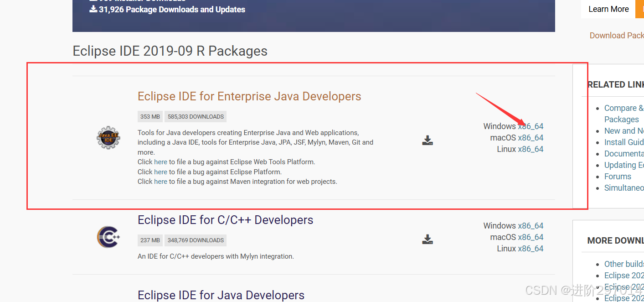
Task: Open the Install Guide link
Action: pyautogui.click(x=624, y=142)
